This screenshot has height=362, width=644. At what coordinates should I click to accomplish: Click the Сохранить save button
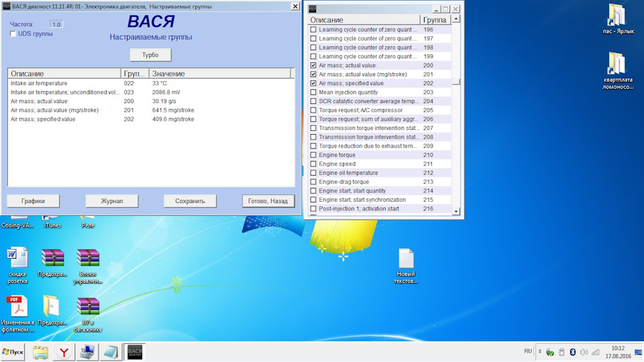point(190,201)
